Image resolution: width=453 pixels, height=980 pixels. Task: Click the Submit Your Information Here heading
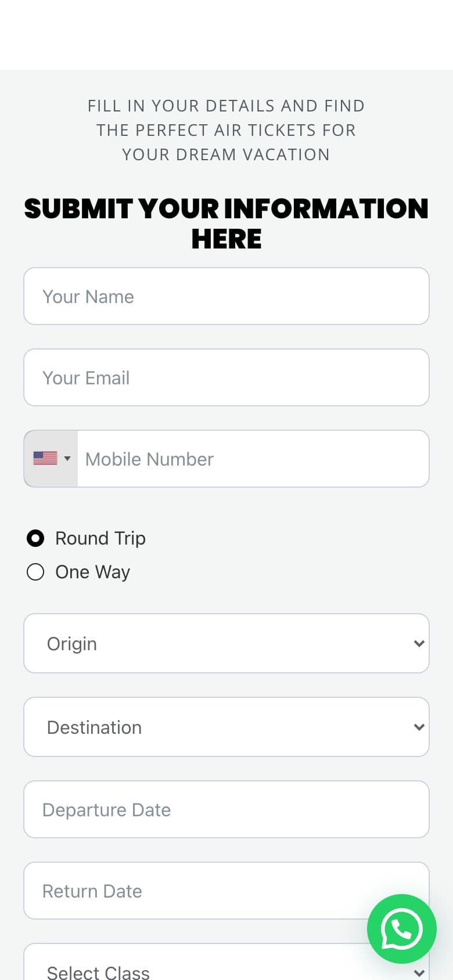point(227,224)
